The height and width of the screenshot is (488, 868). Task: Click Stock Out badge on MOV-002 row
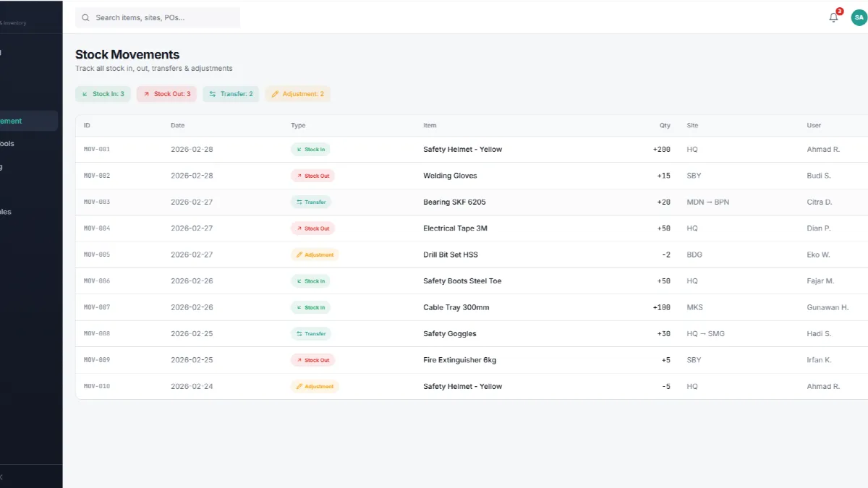[x=313, y=176]
